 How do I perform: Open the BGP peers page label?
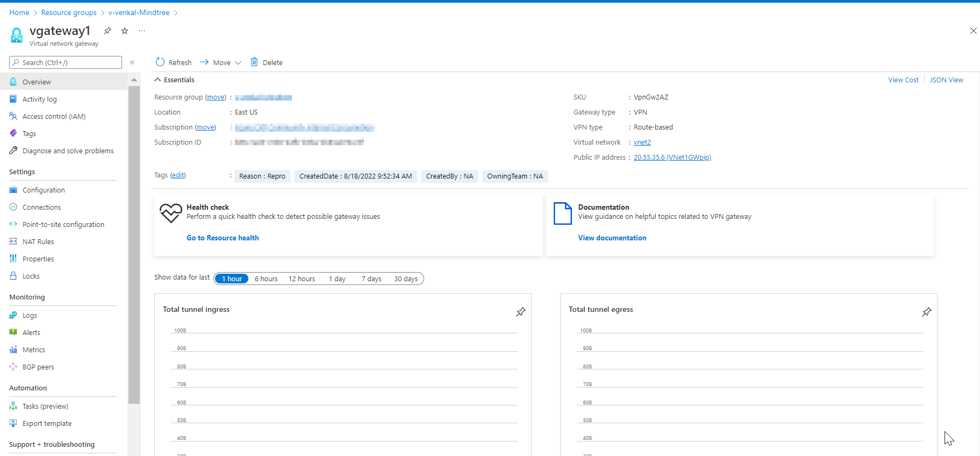38,367
